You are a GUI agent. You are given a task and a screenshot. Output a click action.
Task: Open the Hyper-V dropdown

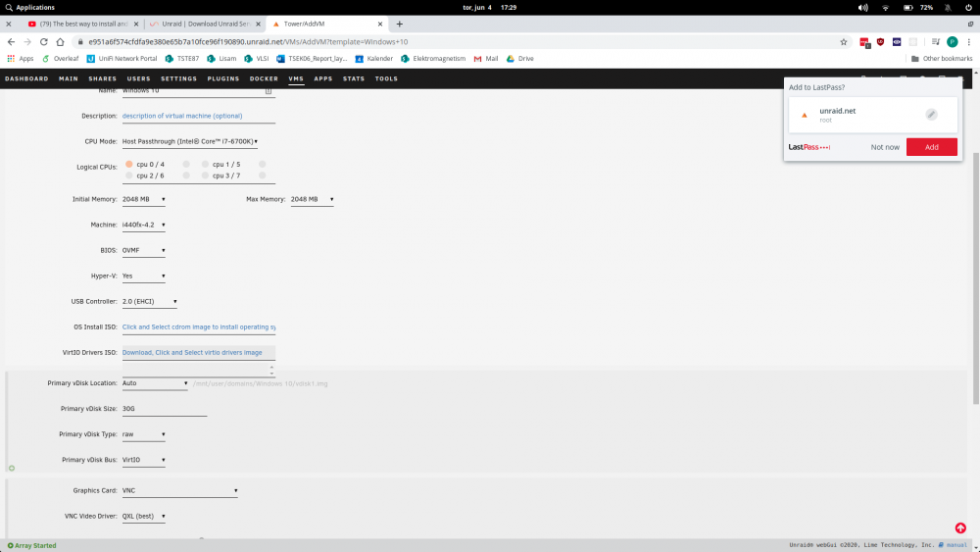click(144, 276)
